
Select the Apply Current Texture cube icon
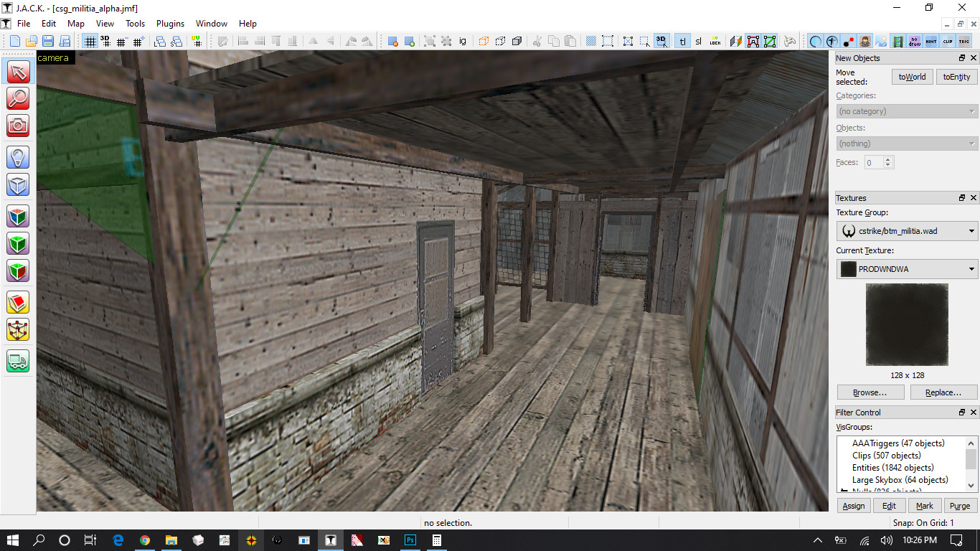coord(18,243)
